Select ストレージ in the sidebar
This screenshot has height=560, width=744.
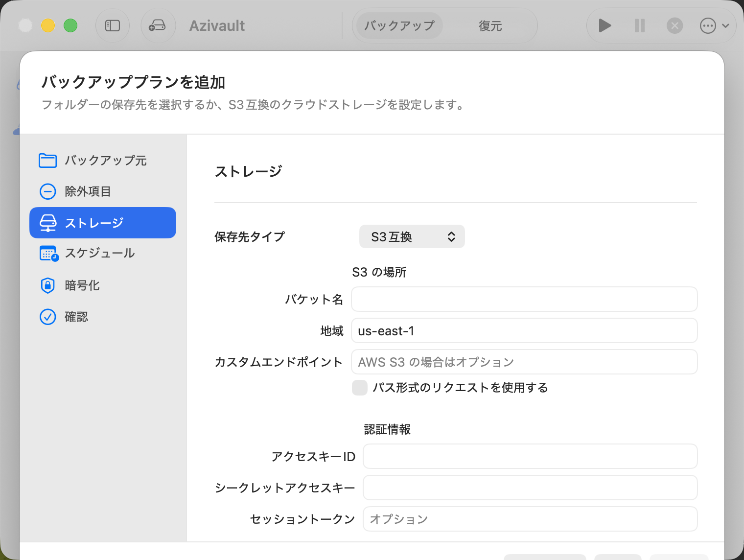[x=103, y=223]
